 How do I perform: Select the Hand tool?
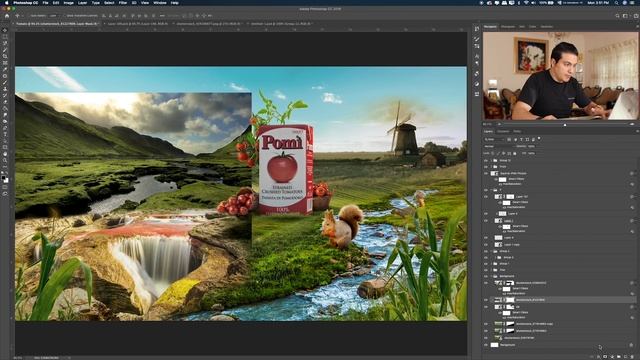pyautogui.click(x=5, y=154)
